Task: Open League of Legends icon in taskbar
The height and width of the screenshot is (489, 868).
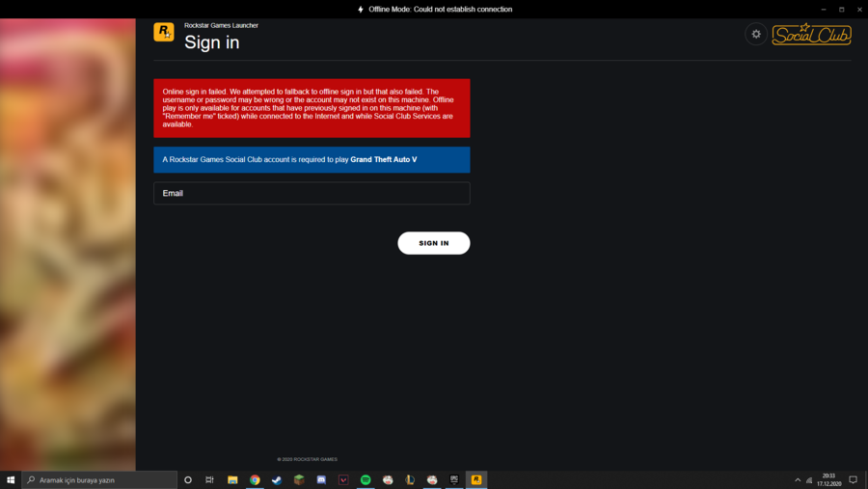Action: point(410,479)
